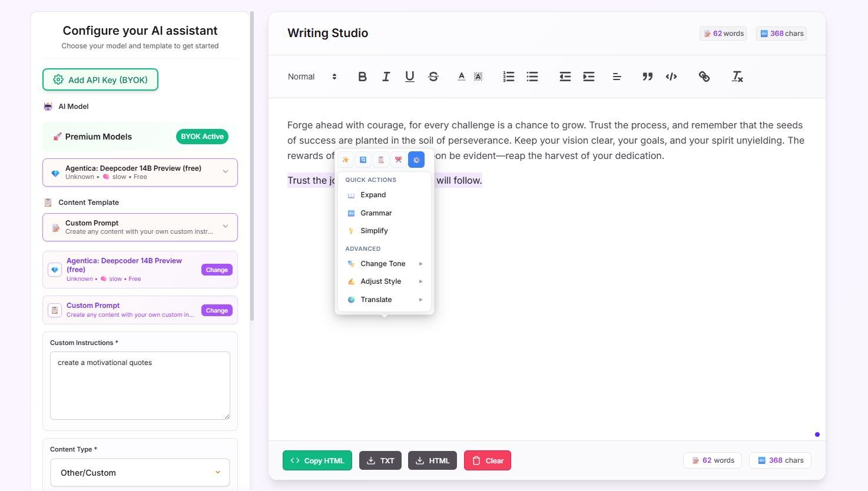Insert a hyperlink
Viewport: 868px width, 491px height.
[x=704, y=77]
